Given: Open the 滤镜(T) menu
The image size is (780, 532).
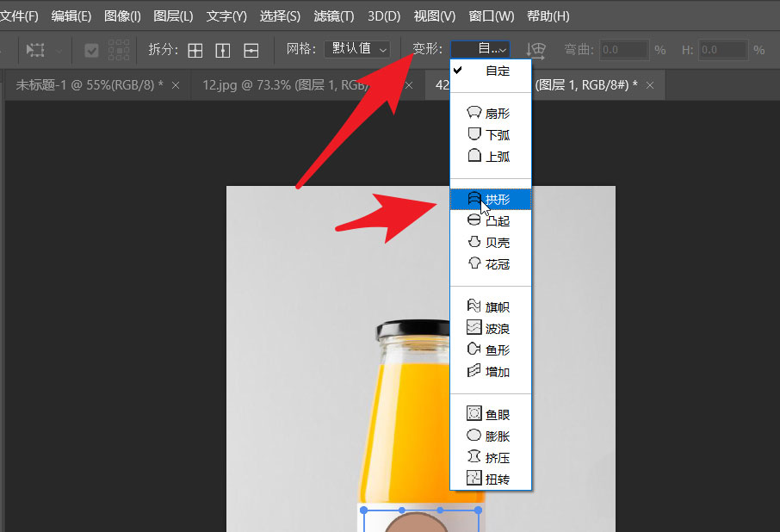Looking at the screenshot, I should click(334, 16).
